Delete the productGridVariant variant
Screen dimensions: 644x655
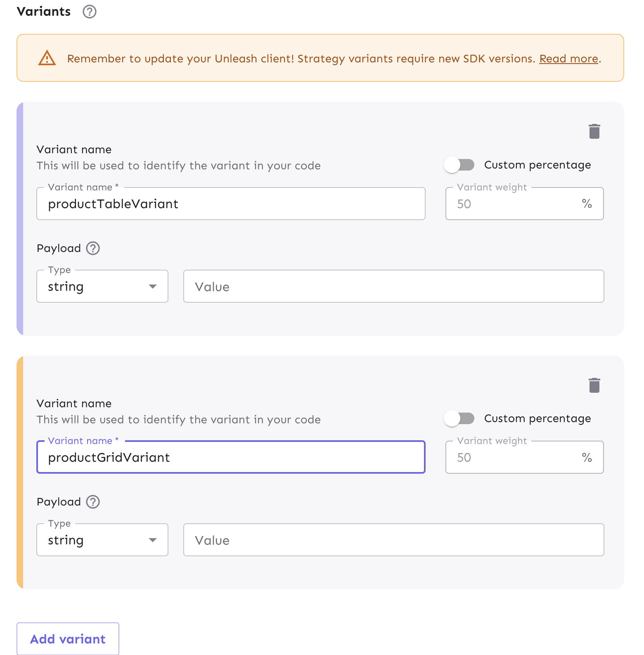click(x=594, y=385)
